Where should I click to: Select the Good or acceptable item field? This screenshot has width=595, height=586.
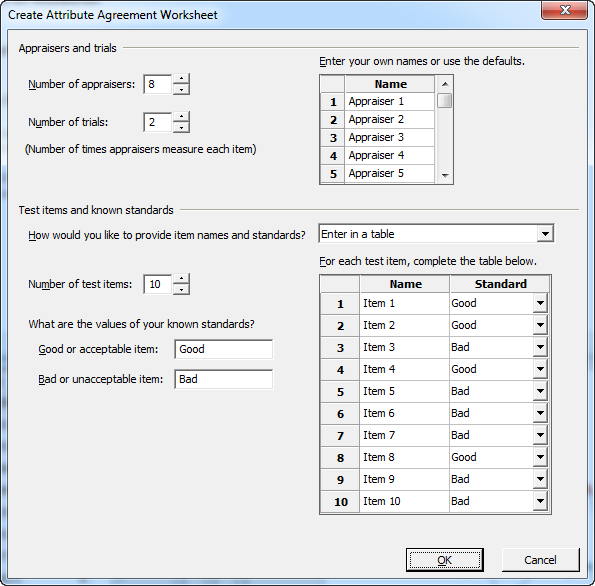pos(224,349)
